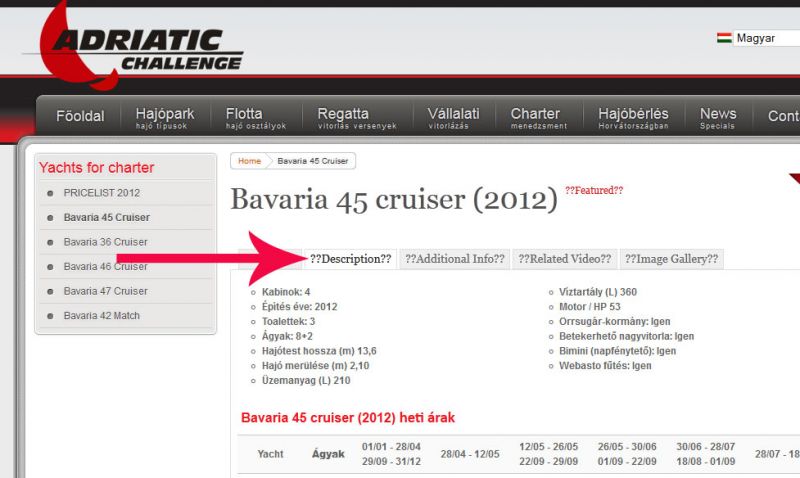This screenshot has height=478, width=800.
Task: Open PRICELIST 2012 in sidebar
Action: (102, 193)
